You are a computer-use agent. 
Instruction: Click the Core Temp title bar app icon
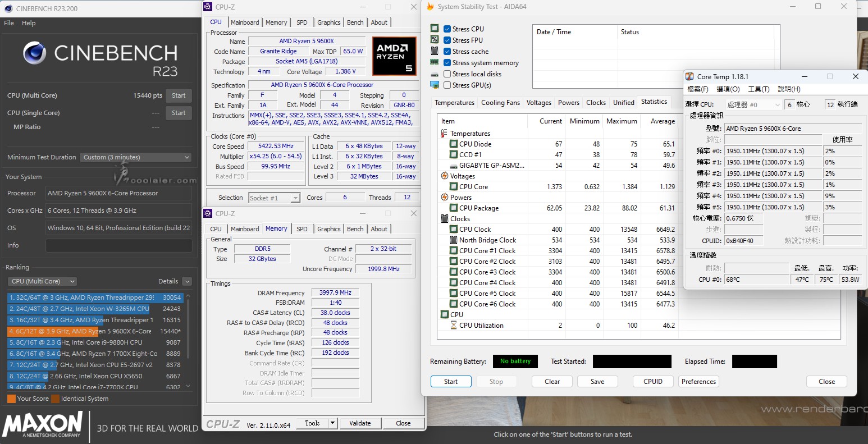[x=689, y=76]
